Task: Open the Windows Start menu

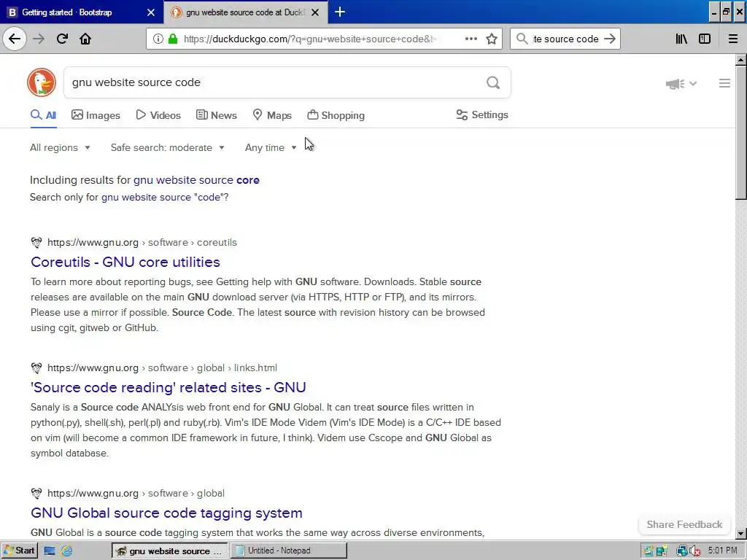Action: [x=19, y=551]
